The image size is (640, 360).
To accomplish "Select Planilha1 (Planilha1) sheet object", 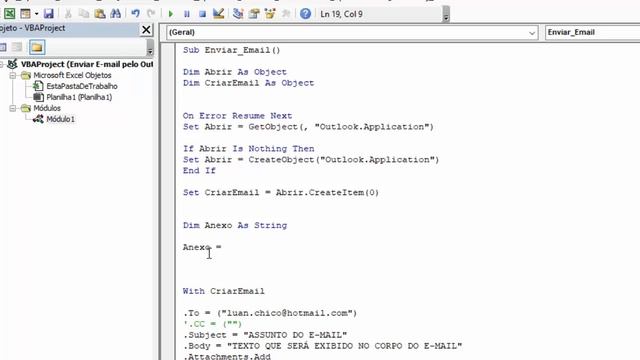I will pos(79,97).
